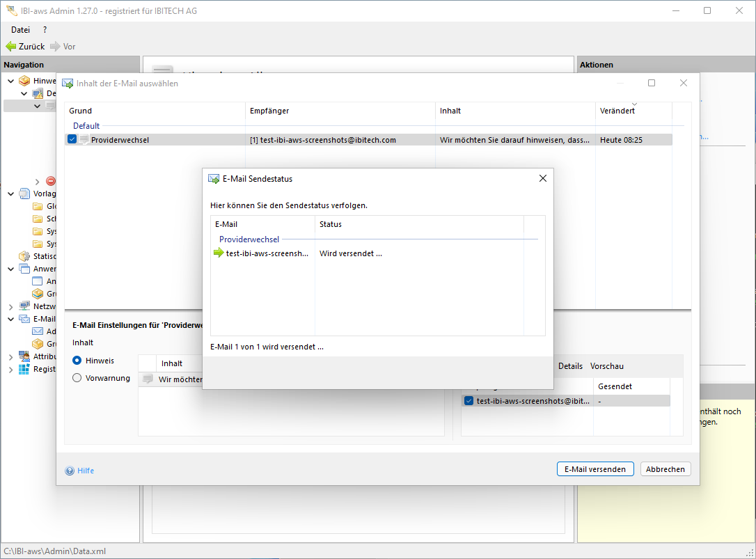Click the Netzwerk computer icon in navigation tree
Viewport: 756px width, 559px height.
pyautogui.click(x=24, y=306)
